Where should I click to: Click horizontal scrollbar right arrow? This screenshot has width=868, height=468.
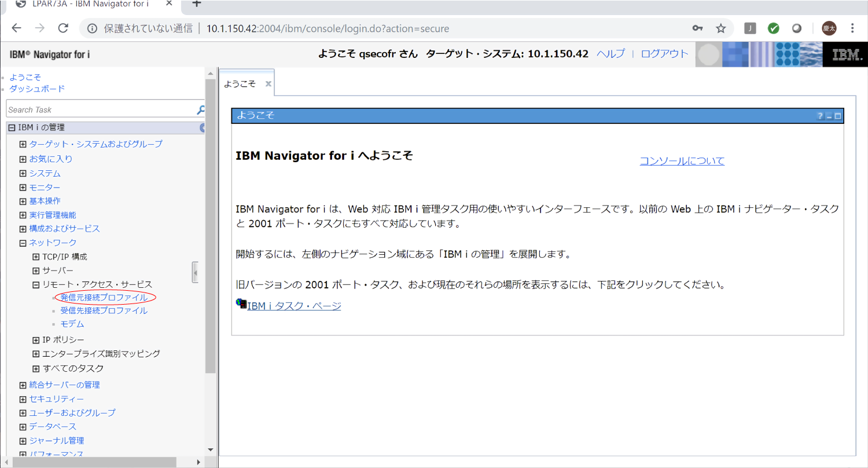point(198,462)
